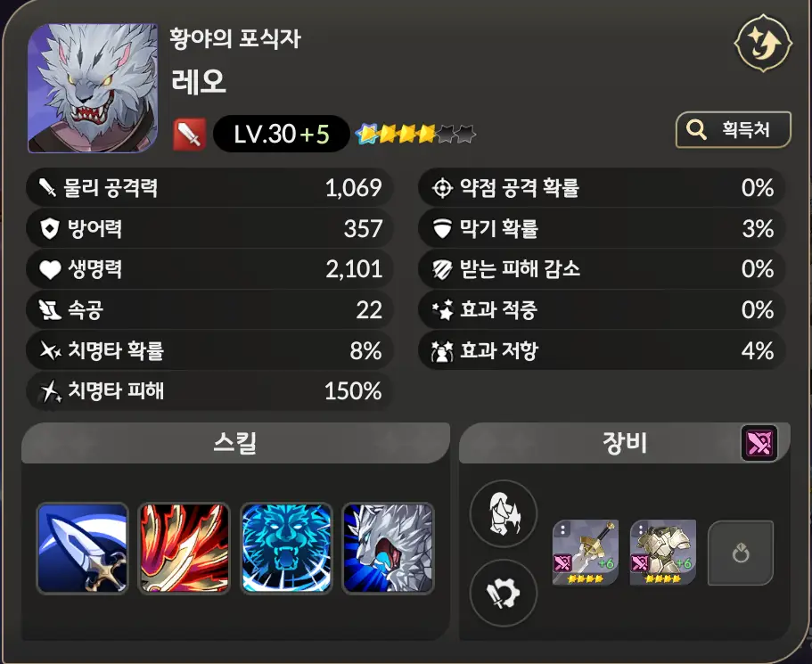Select the red flame claw skill icon
Viewport: 812px width, 664px height.
tap(185, 548)
